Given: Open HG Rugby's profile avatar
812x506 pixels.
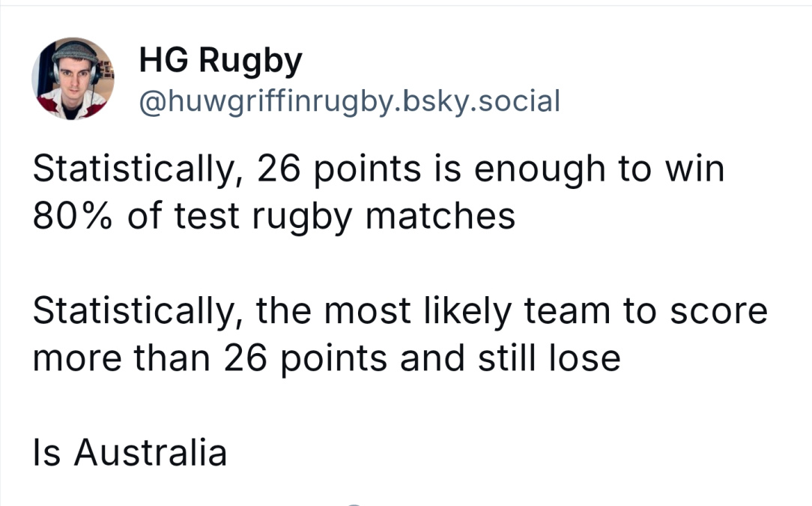Looking at the screenshot, I should point(73,79).
